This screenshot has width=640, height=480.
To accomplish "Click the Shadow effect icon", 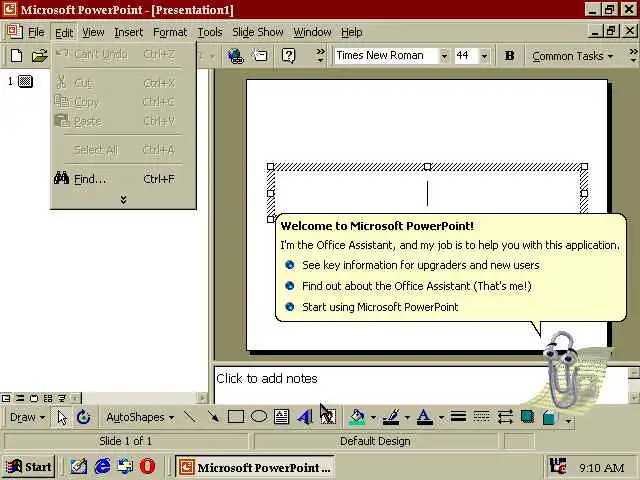I will tap(527, 417).
